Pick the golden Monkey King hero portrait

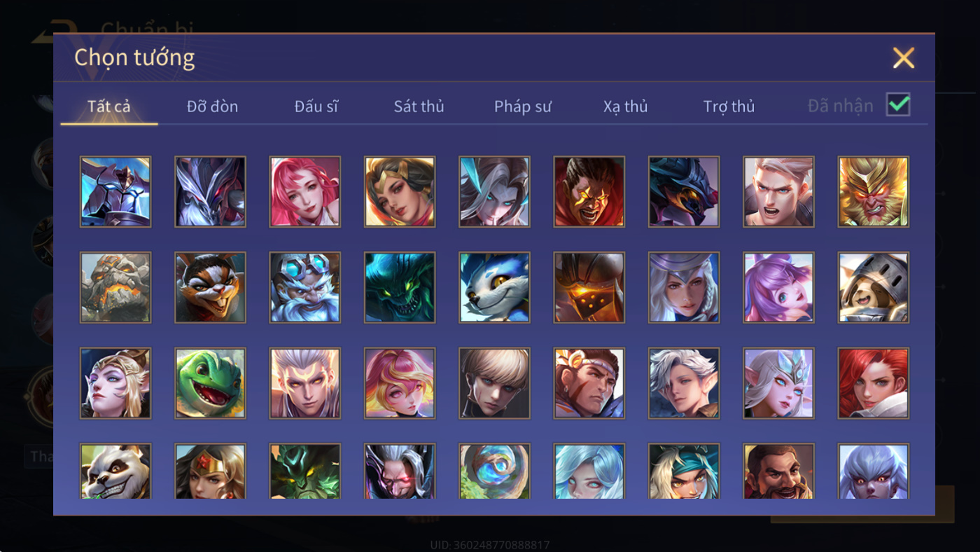click(874, 191)
